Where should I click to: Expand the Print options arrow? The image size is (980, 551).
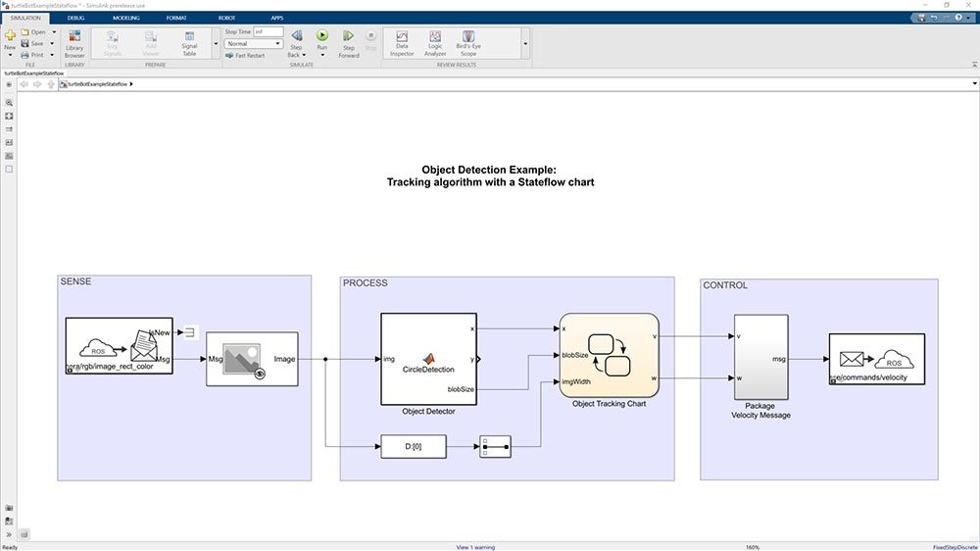[52, 55]
